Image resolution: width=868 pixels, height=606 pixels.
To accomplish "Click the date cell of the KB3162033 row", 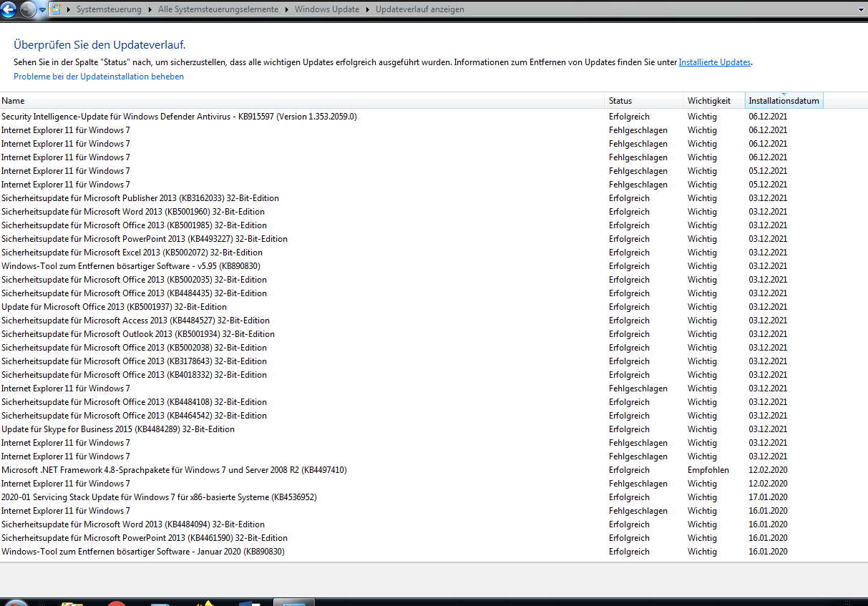I will tap(768, 198).
